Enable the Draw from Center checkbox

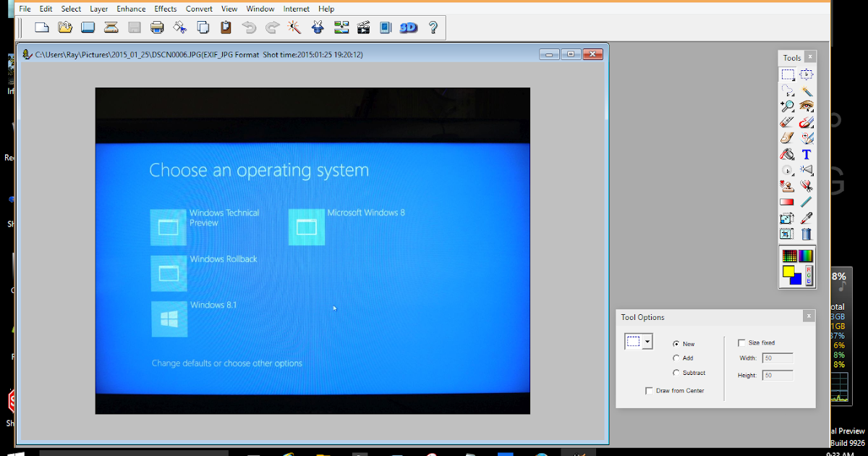649,391
